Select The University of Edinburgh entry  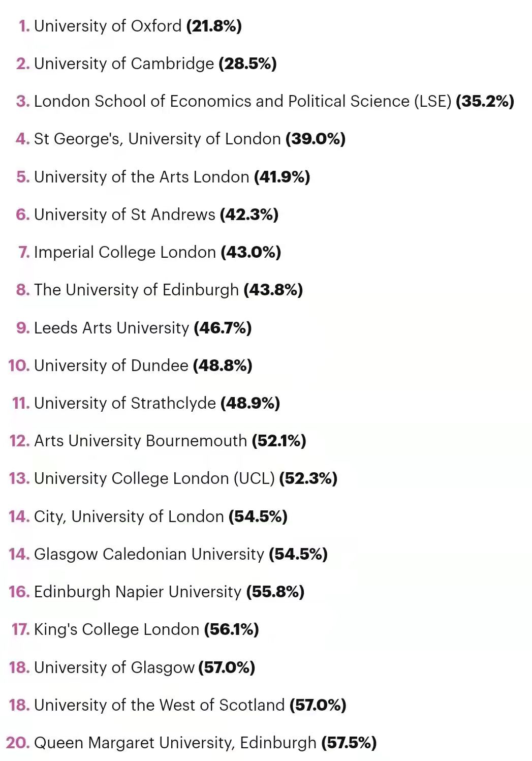coord(160,290)
